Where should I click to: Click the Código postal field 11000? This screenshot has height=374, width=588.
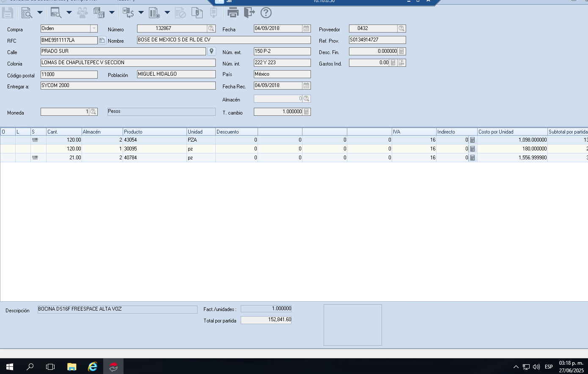(69, 74)
